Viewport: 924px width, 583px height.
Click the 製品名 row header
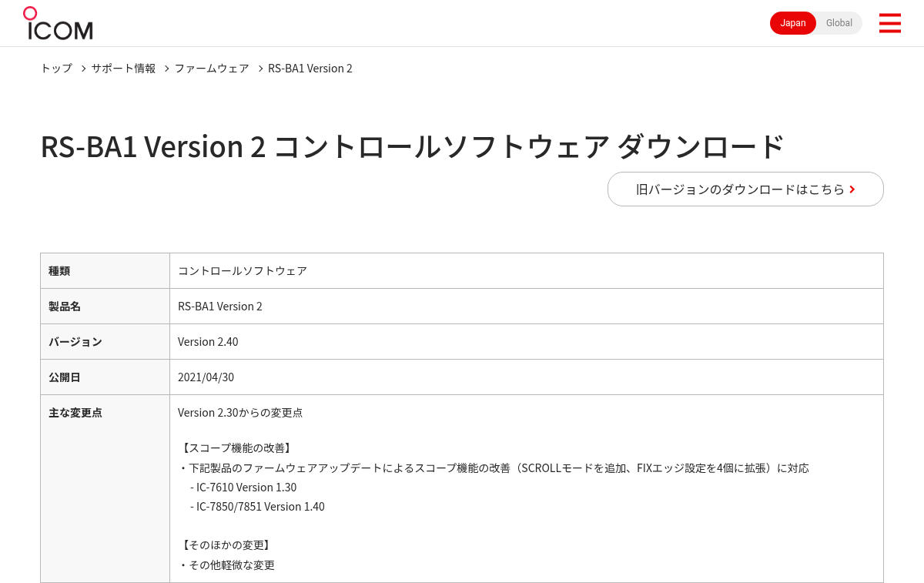(x=105, y=307)
